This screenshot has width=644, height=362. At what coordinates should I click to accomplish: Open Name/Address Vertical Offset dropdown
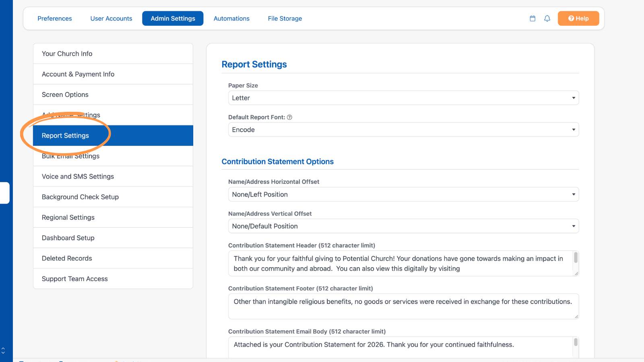[403, 226]
